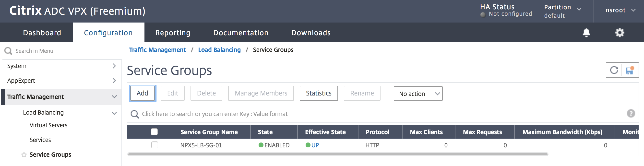Follow the Load Balancing breadcrumb link
Screen dimensions: 644x166
pyautogui.click(x=219, y=50)
